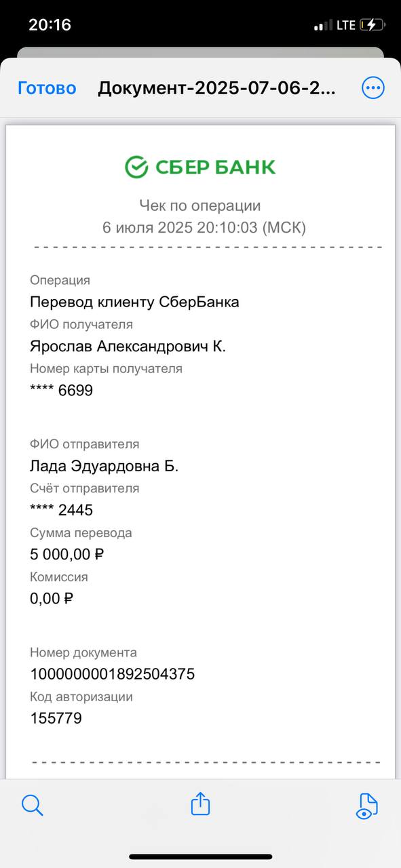Tap the authorization code 155779
This screenshot has width=401, height=868.
point(56,718)
